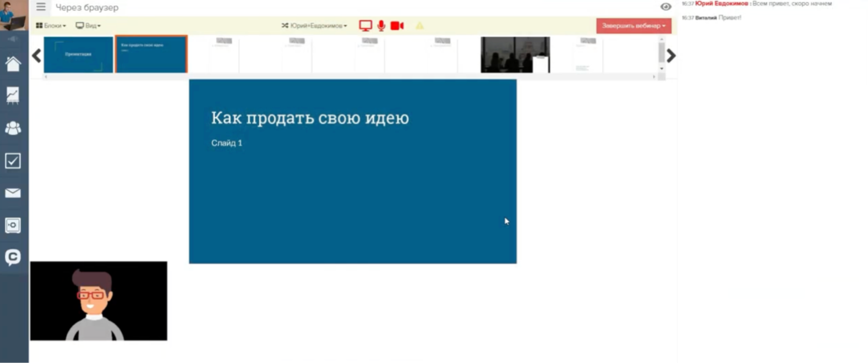Viewport: 868px width, 363px height.
Task: Select the Как продать свою идею thumbnail
Action: [x=151, y=54]
